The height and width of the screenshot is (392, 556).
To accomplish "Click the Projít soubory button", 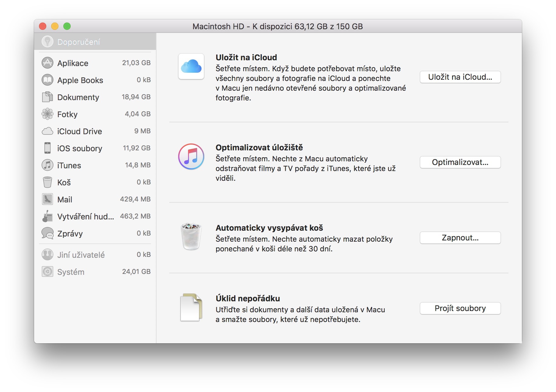I will 460,308.
